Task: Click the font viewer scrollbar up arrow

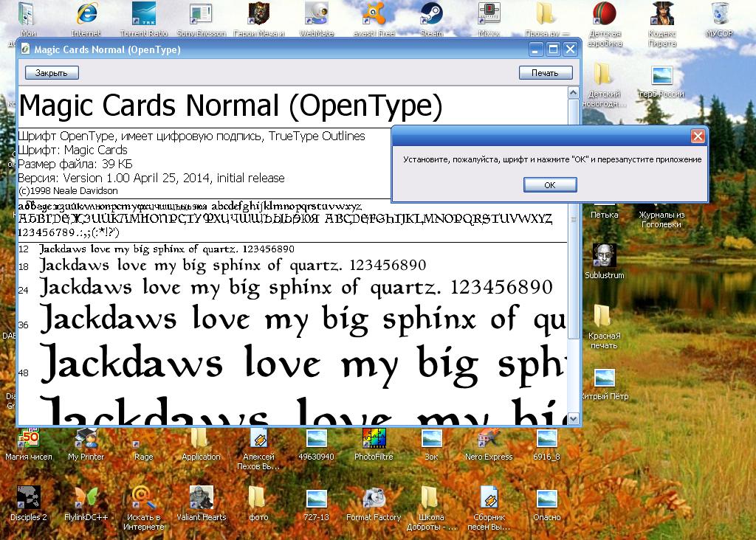Action: click(574, 94)
